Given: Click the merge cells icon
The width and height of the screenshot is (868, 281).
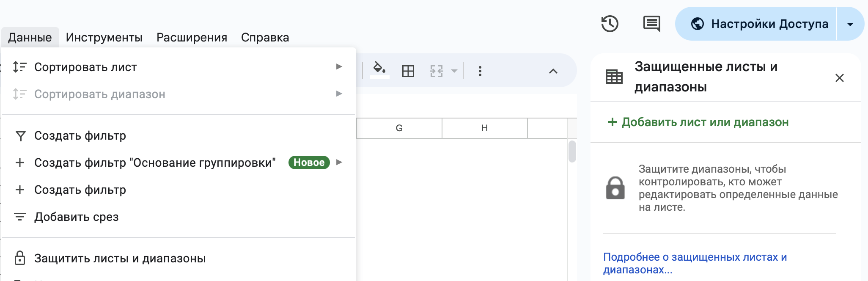Looking at the screenshot, I should pos(436,71).
